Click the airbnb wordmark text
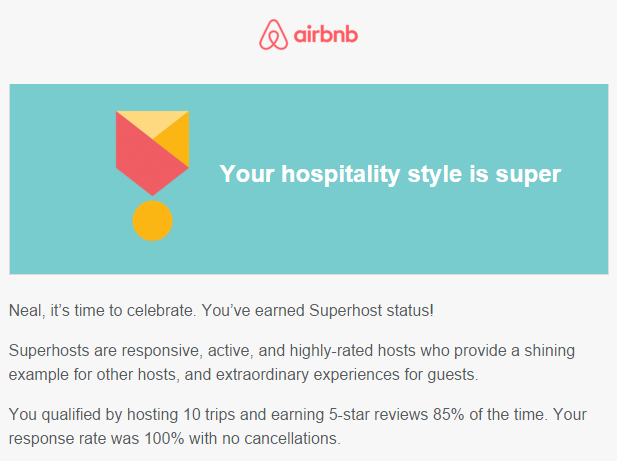Viewport: 617px width, 461px height. pyautogui.click(x=326, y=35)
